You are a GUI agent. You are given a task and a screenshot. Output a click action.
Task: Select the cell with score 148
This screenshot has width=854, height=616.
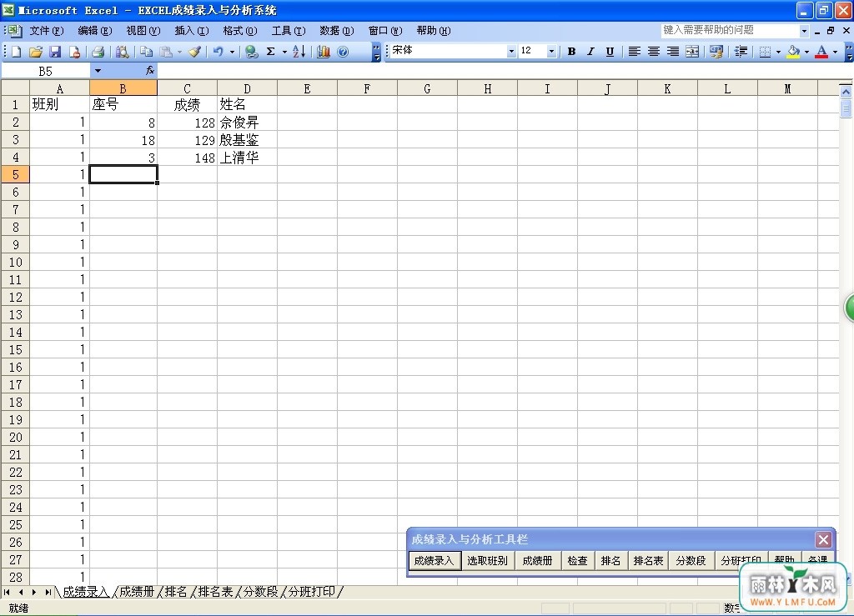[x=188, y=158]
